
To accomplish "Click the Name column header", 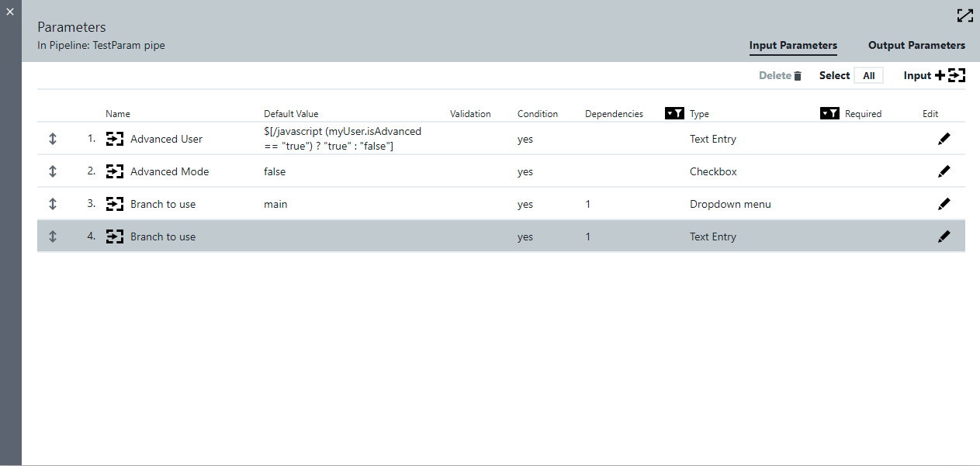I will click(118, 114).
